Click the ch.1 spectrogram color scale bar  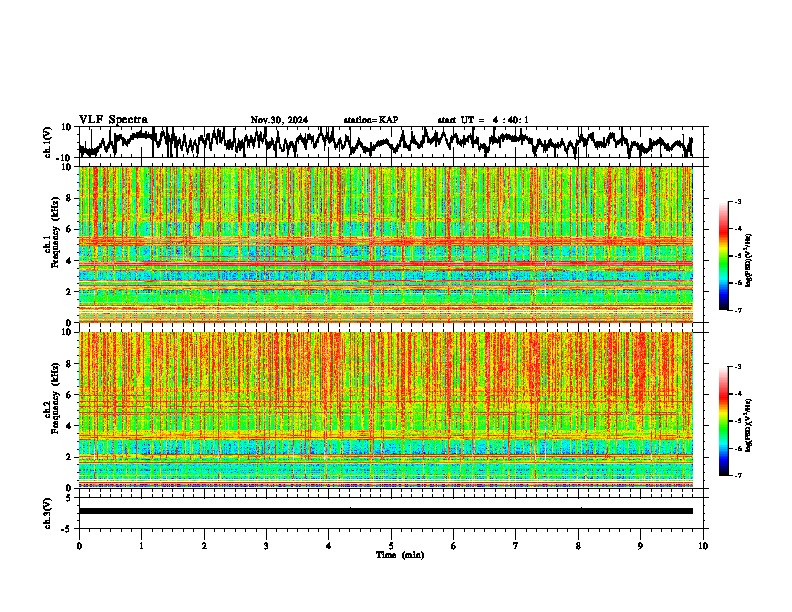[x=723, y=256]
